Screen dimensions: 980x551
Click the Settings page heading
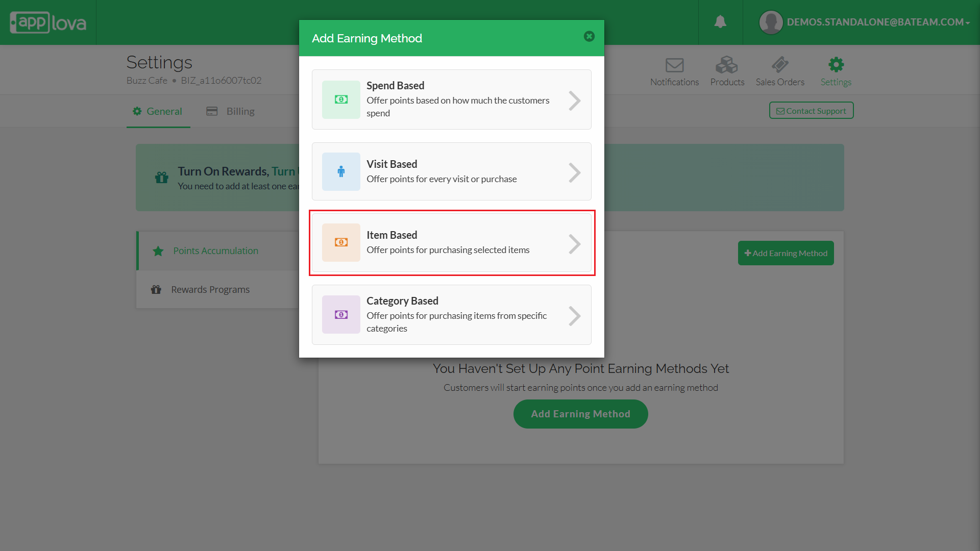tap(159, 62)
